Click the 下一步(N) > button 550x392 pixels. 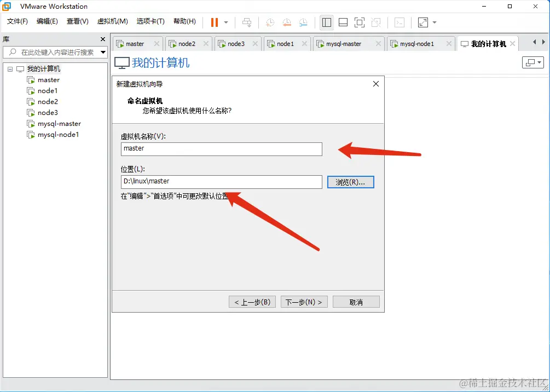tap(304, 302)
